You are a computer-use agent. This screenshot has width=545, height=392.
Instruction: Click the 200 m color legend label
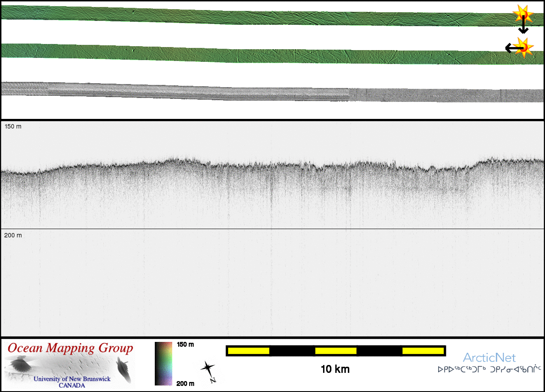tap(185, 383)
